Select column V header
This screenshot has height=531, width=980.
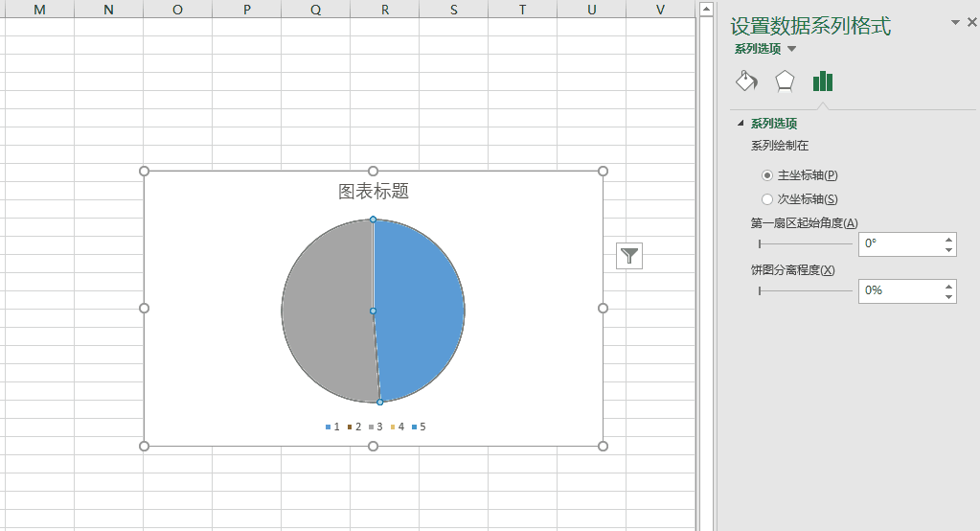tap(661, 9)
